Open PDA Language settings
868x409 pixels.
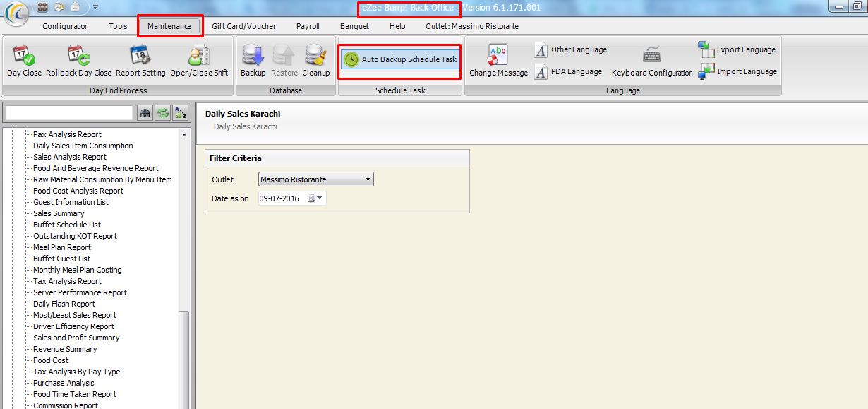(x=568, y=71)
